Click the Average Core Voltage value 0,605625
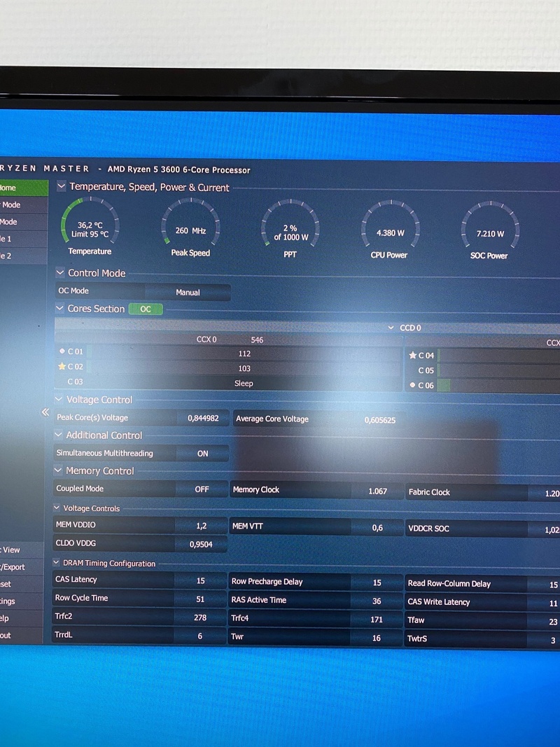This screenshot has width=560, height=747. [380, 420]
